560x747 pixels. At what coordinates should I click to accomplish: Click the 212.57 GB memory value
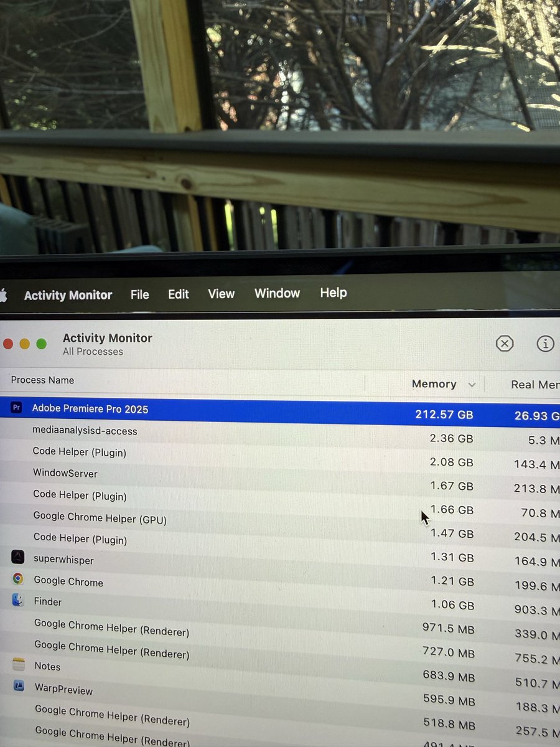point(444,415)
